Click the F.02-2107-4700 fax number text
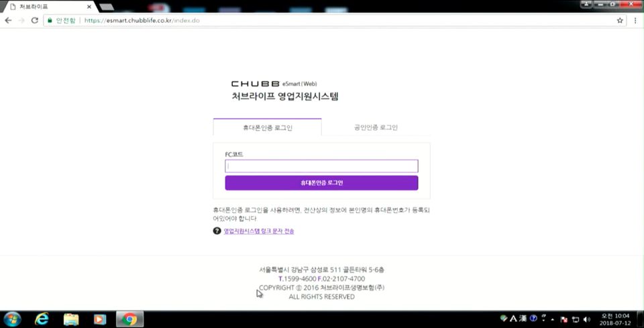This screenshot has width=644, height=328. [341, 279]
